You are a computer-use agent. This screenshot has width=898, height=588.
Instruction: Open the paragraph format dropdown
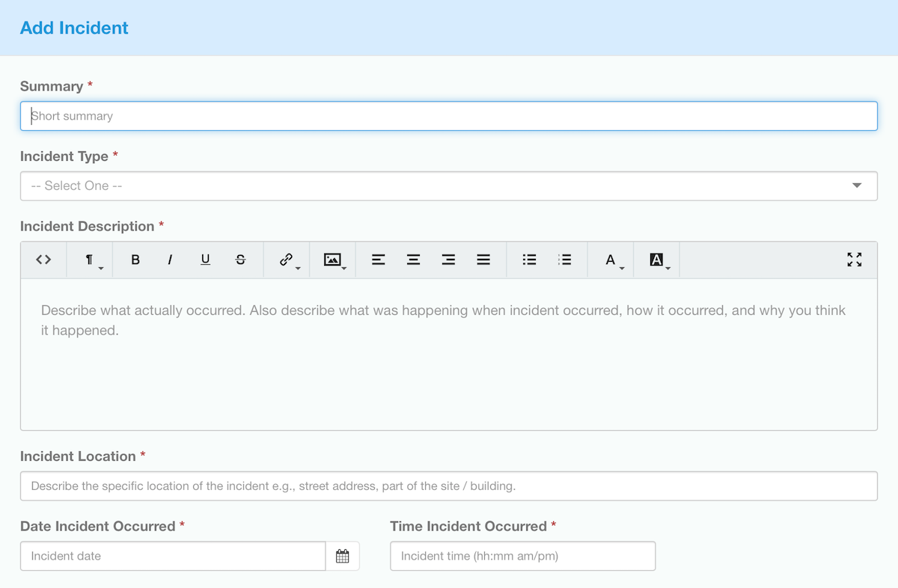pyautogui.click(x=90, y=260)
